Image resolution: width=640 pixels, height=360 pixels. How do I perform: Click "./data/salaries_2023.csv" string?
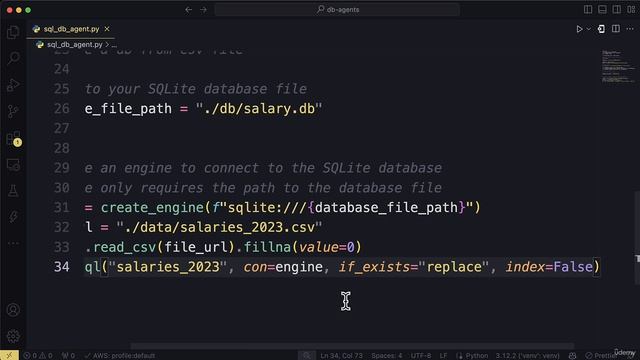click(219, 227)
